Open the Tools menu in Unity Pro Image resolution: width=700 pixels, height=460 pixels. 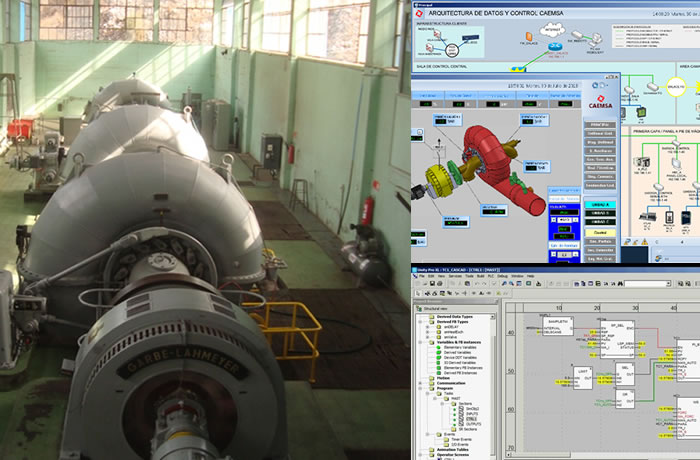[469, 276]
